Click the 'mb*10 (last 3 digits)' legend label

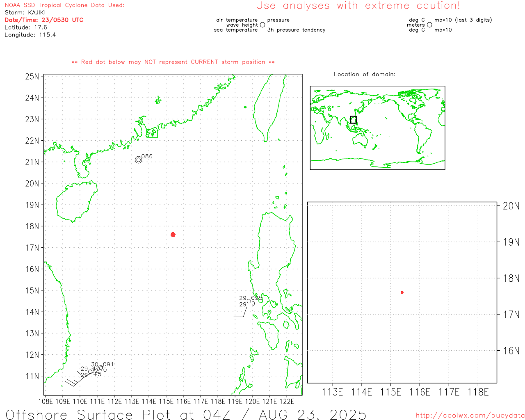point(463,20)
